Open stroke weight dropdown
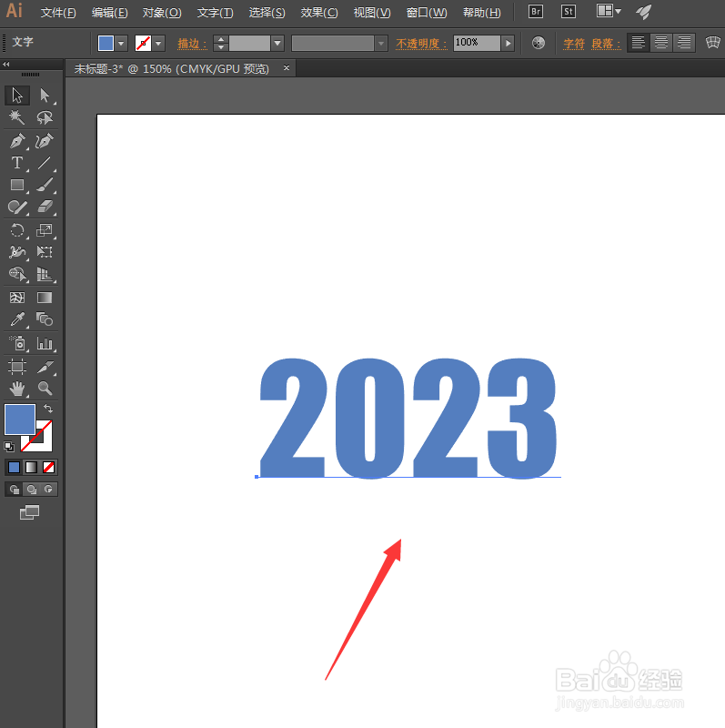 coord(277,44)
